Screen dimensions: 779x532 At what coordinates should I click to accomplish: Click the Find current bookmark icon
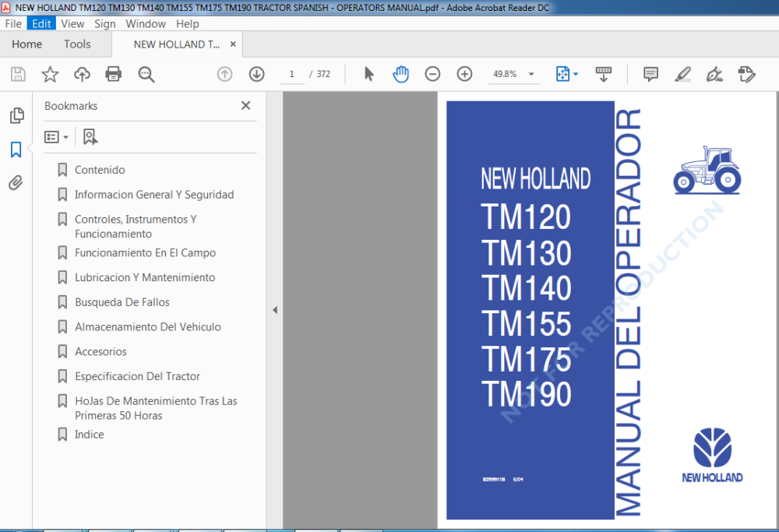coord(90,136)
